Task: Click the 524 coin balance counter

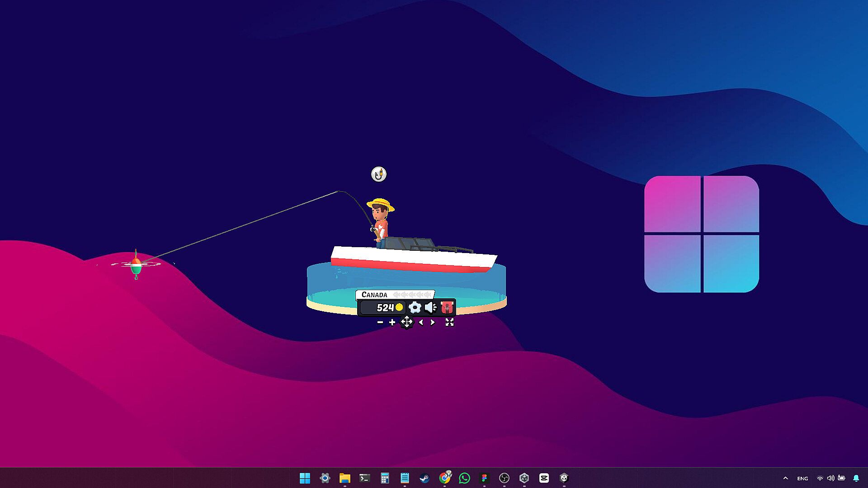Action: point(385,308)
